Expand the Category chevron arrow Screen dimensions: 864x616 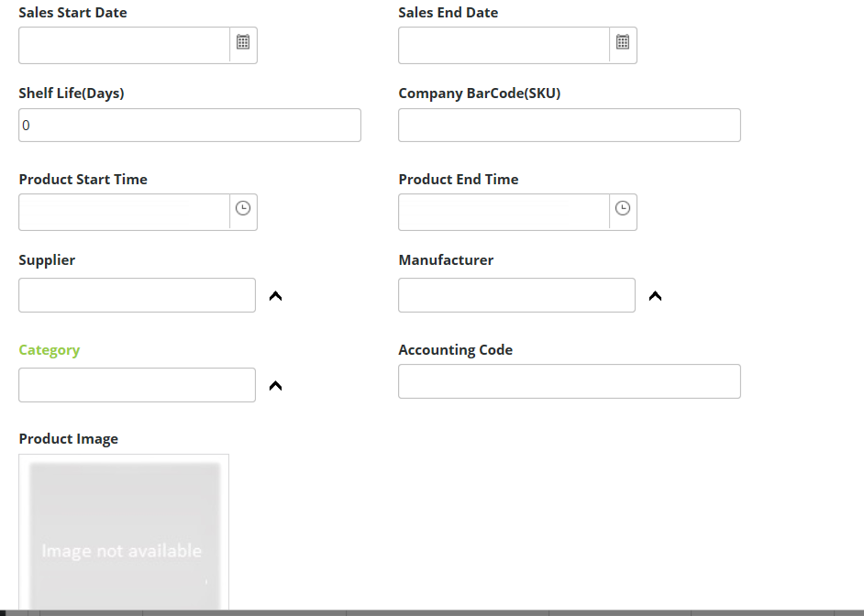pyautogui.click(x=275, y=386)
